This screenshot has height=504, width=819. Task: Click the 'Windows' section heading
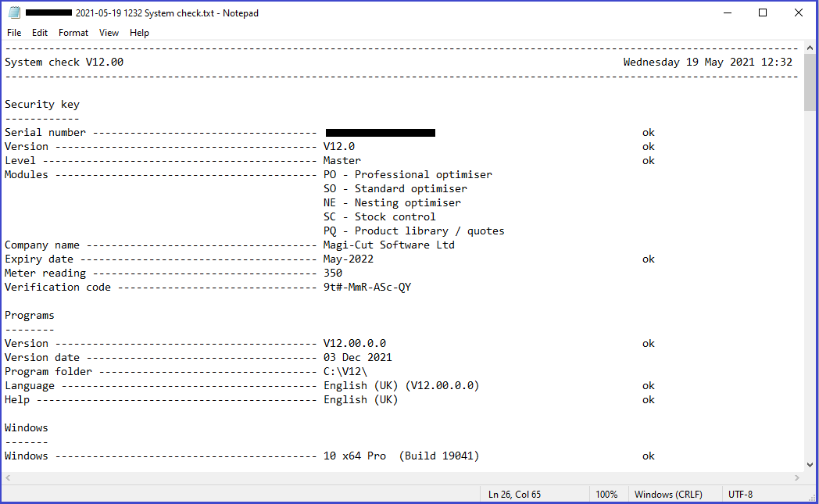(x=27, y=427)
